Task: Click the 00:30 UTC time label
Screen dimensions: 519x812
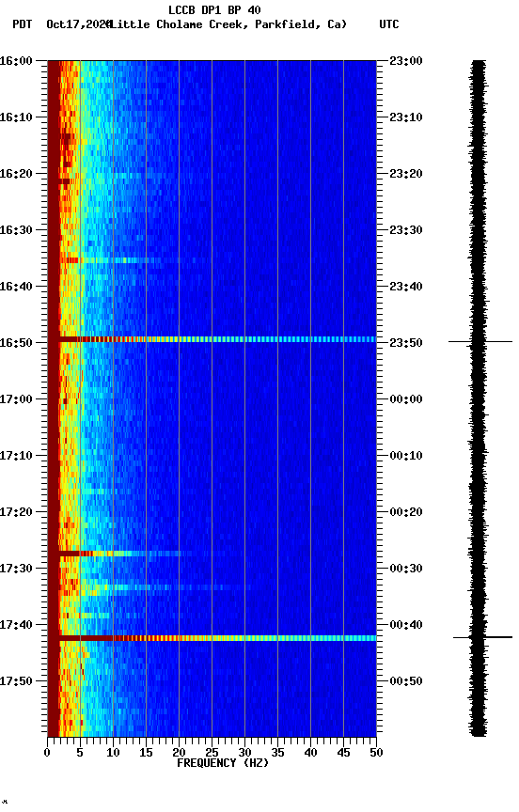Action: tap(406, 570)
